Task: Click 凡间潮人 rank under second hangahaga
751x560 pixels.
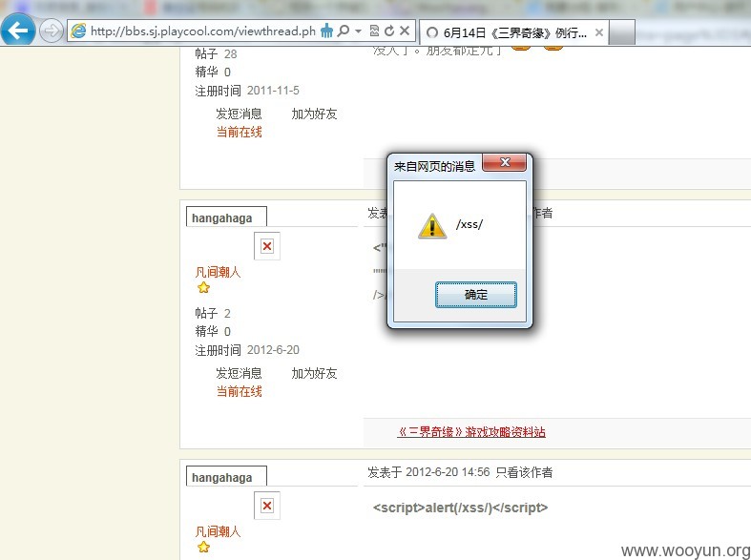Action: (x=218, y=531)
